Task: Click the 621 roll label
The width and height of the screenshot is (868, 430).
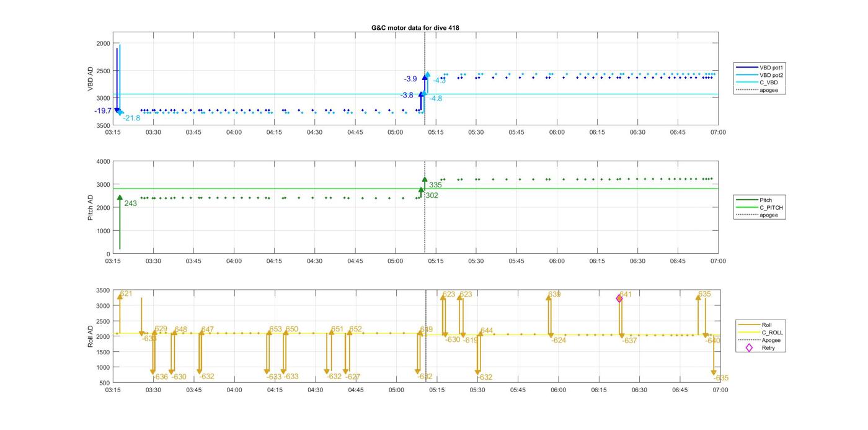Action: pyautogui.click(x=126, y=294)
